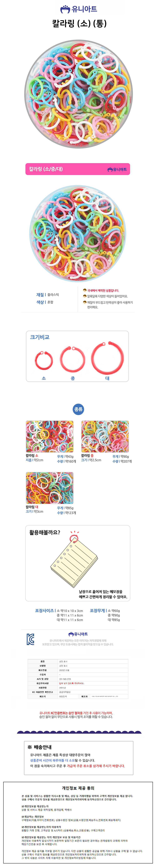Open the 칼라링 중 product photo

point(105,436)
